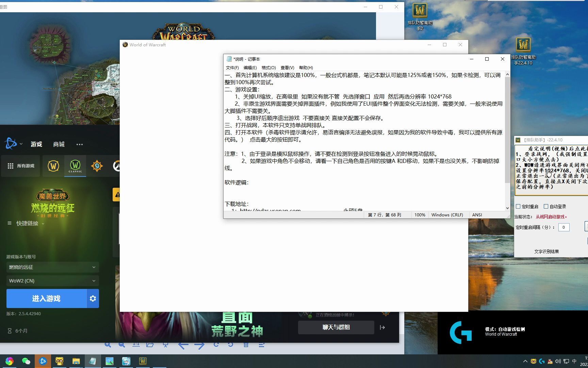Image resolution: width=588 pixels, height=368 pixels.
Task: Click Notepad vertical scrollbar down arrow
Action: [x=507, y=208]
